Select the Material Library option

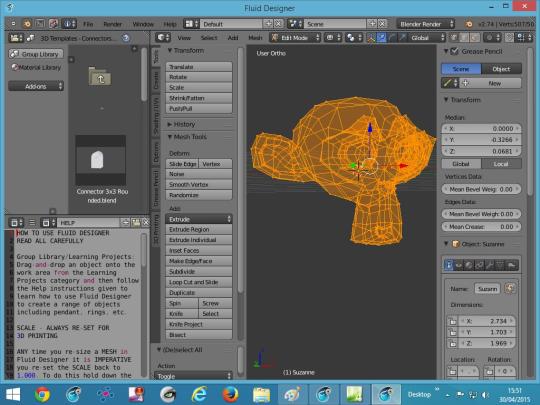point(36,68)
